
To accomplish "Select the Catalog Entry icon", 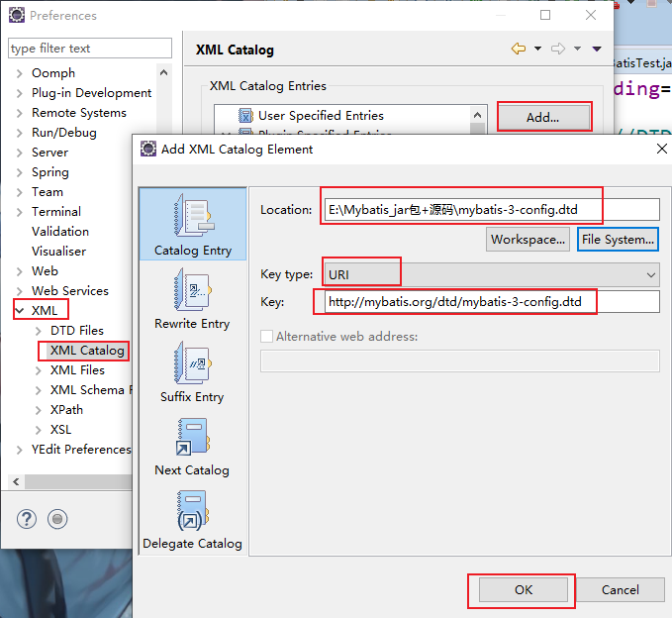I will [x=193, y=215].
